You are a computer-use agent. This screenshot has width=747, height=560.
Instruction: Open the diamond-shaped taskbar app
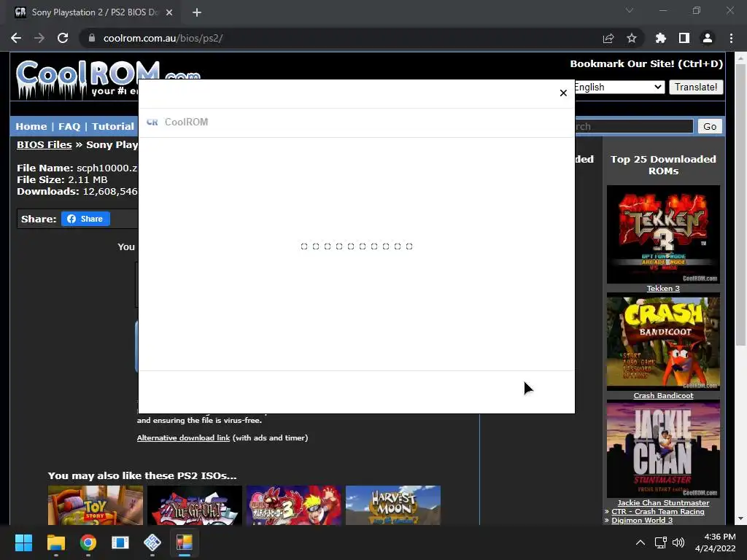point(152,542)
